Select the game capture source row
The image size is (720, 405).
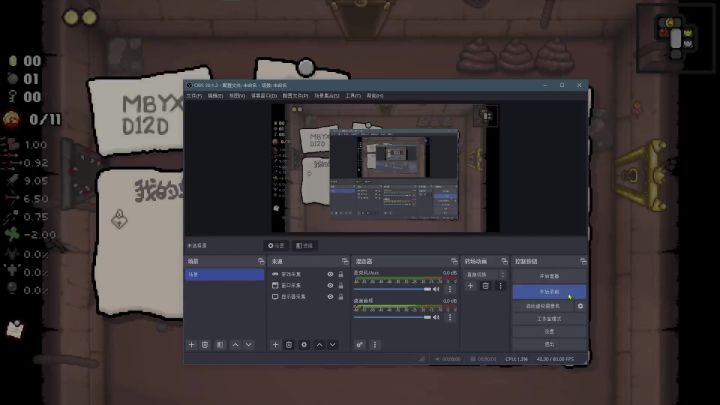pyautogui.click(x=308, y=274)
